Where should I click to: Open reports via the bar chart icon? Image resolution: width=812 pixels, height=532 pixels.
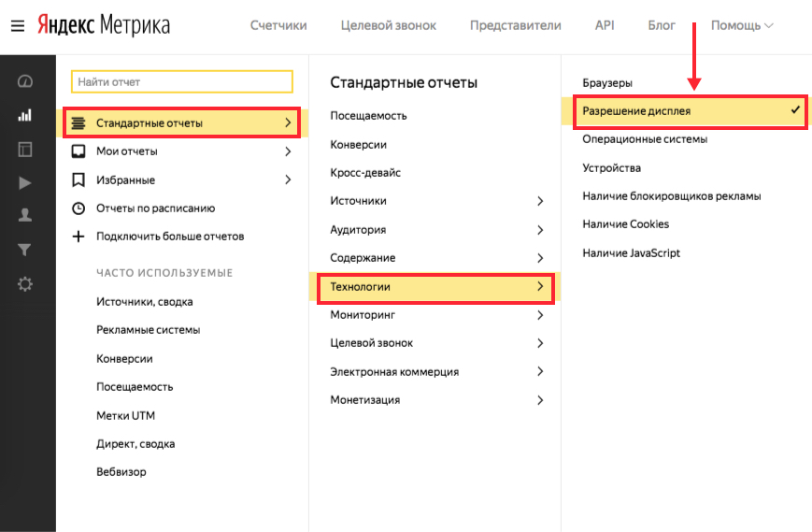tap(25, 116)
